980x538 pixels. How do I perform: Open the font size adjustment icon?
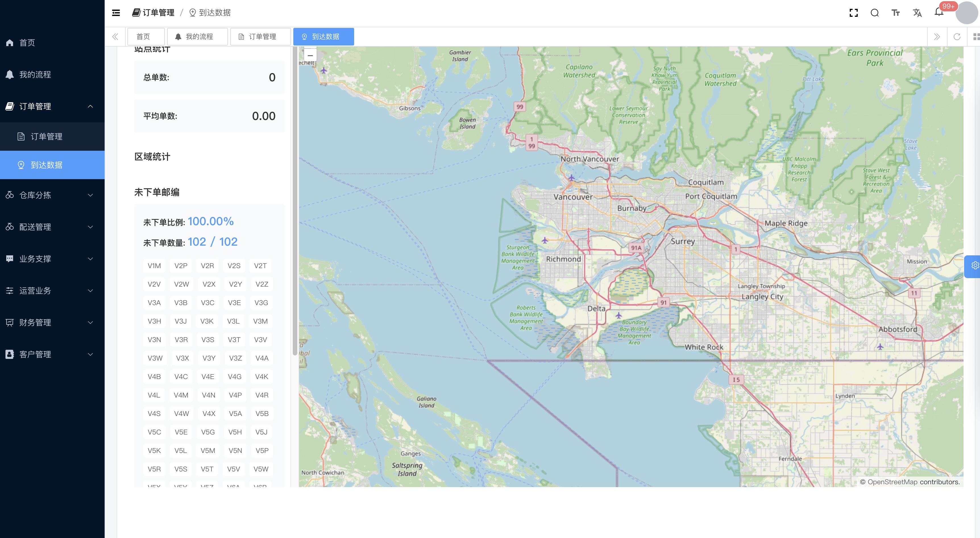pyautogui.click(x=896, y=13)
